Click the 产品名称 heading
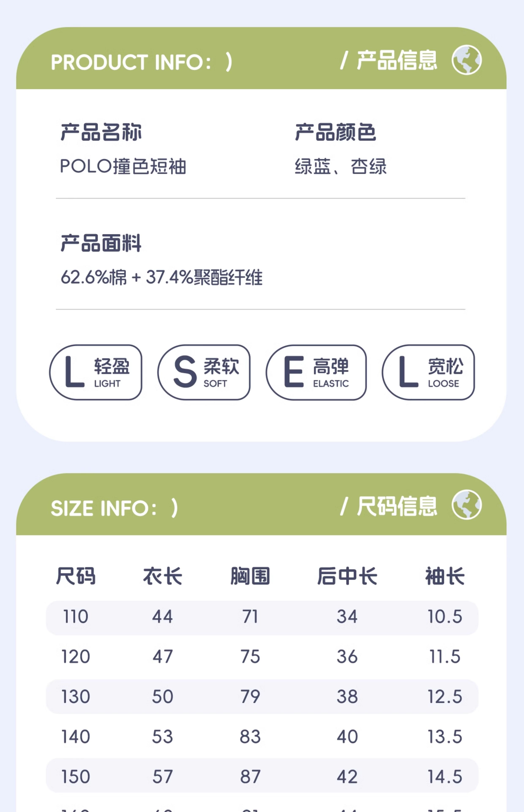This screenshot has height=812, width=524. coord(101,132)
